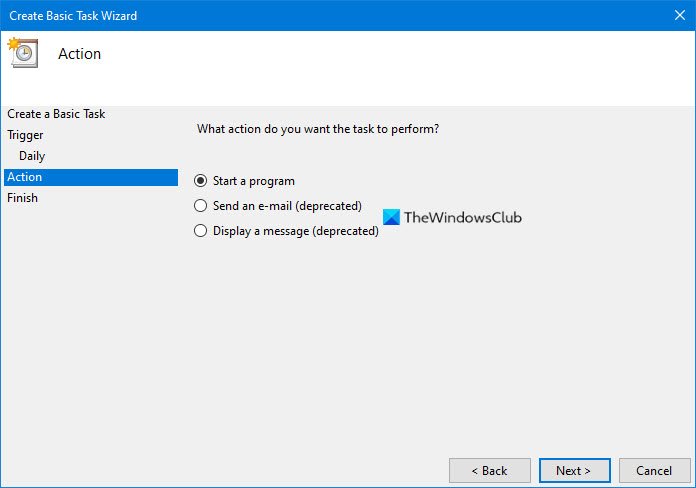Viewport: 696px width, 488px height.
Task: Click the Action header title
Action: (79, 54)
